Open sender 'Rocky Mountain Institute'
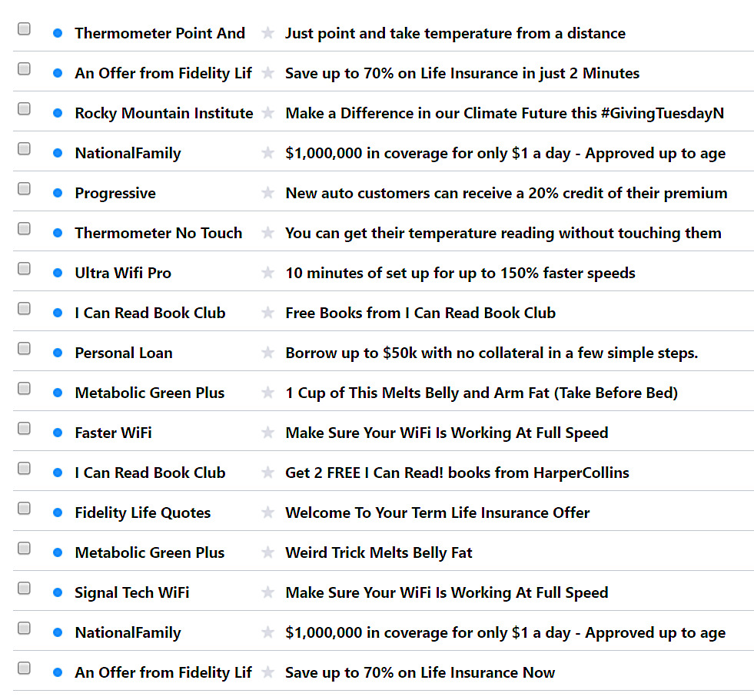The height and width of the screenshot is (700, 754). (164, 113)
